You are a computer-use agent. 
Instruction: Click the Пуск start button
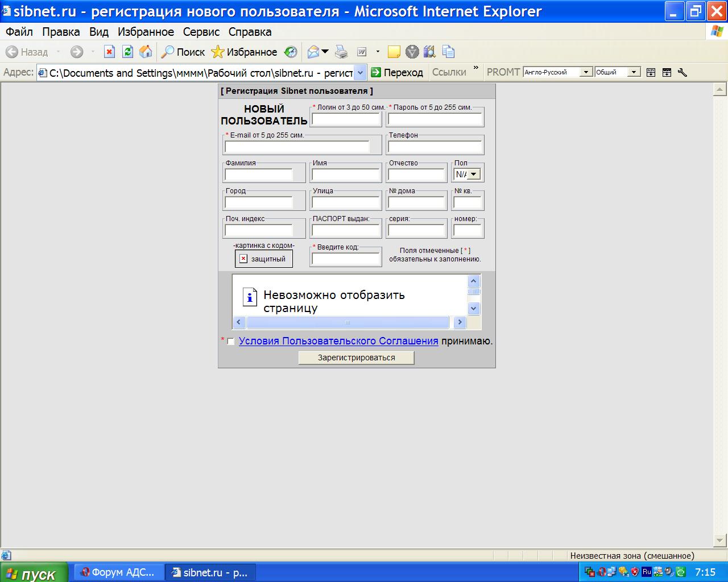(x=34, y=573)
